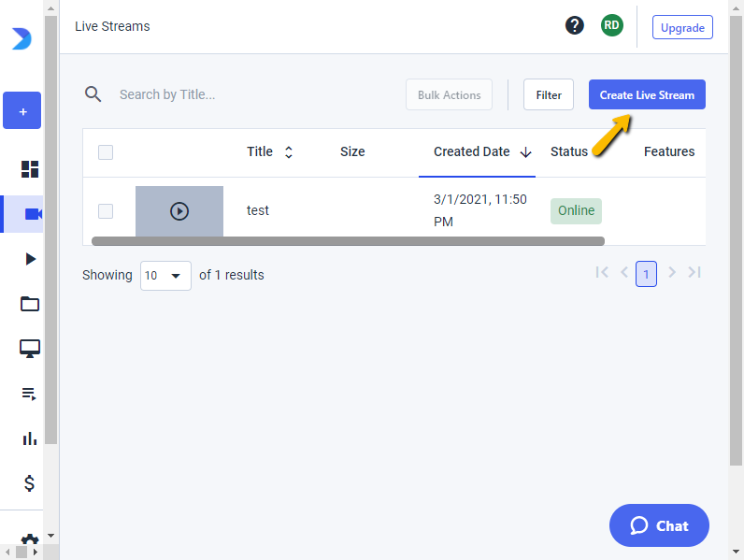Viewport: 744px width, 560px height.
Task: Click the 3/1/2021, 11:50 PM date cell
Action: tap(480, 210)
